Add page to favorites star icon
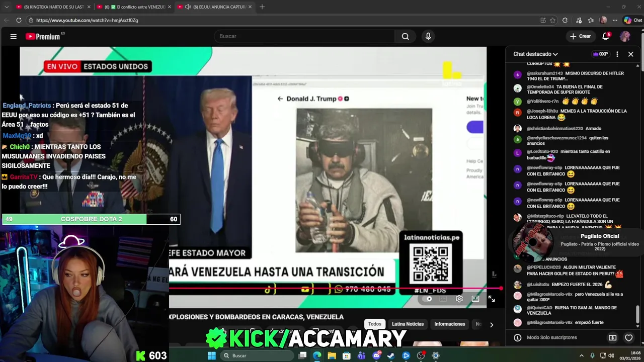The height and width of the screenshot is (362, 644). [552, 20]
